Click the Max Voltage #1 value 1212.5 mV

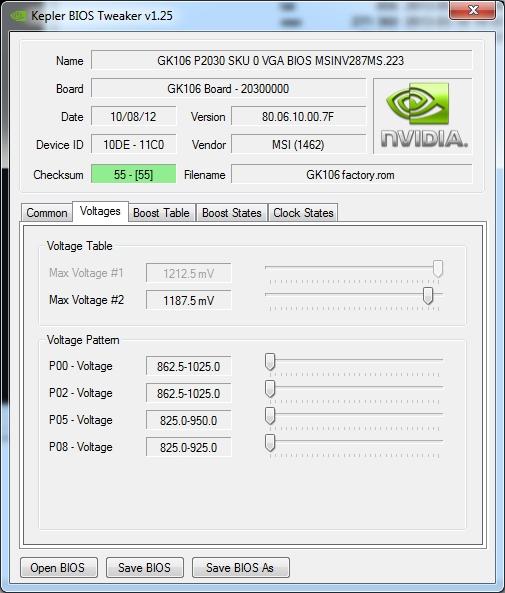(x=188, y=273)
